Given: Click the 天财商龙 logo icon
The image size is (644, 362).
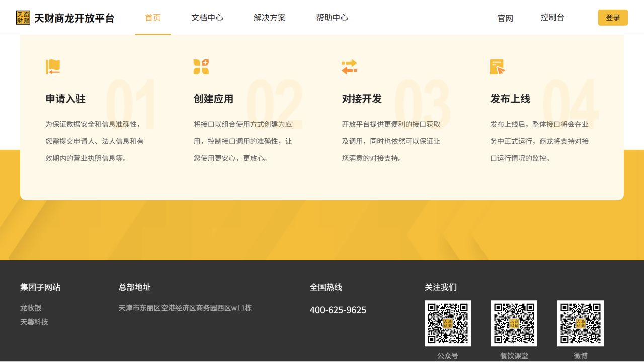Looking at the screenshot, I should coord(23,18).
